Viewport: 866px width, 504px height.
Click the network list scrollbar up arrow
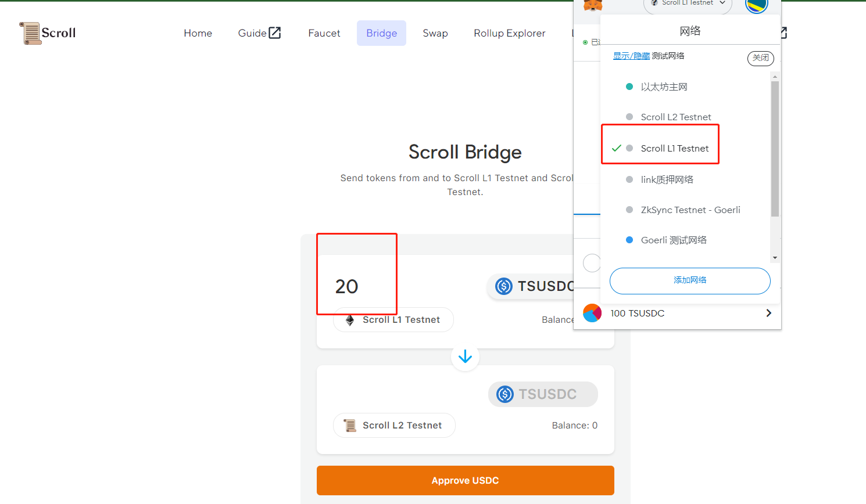coord(775,76)
